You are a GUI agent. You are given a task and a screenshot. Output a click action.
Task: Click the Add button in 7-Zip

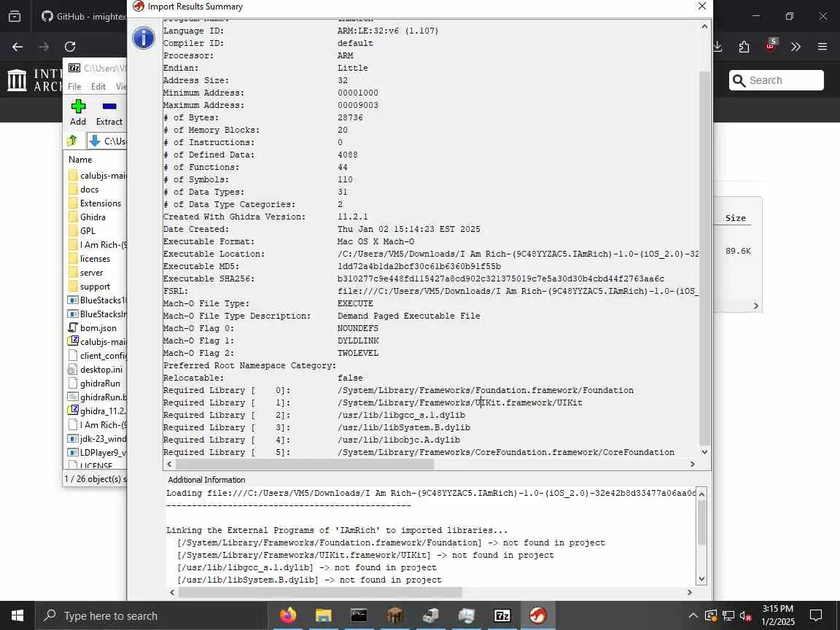click(x=78, y=112)
